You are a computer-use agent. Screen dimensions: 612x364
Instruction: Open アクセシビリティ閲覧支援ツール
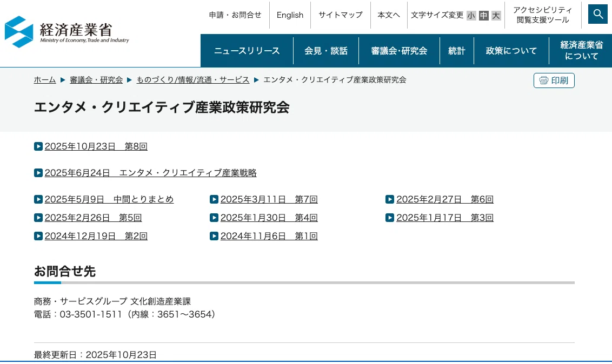tap(542, 15)
